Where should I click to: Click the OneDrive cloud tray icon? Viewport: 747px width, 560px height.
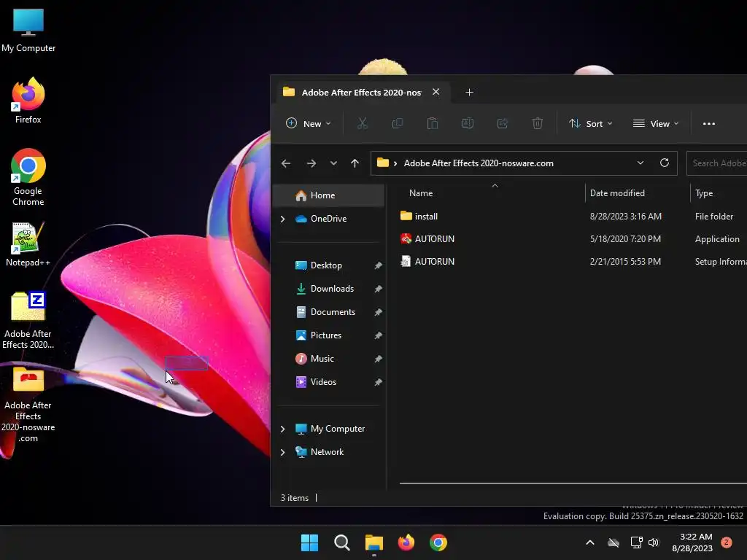pos(614,542)
